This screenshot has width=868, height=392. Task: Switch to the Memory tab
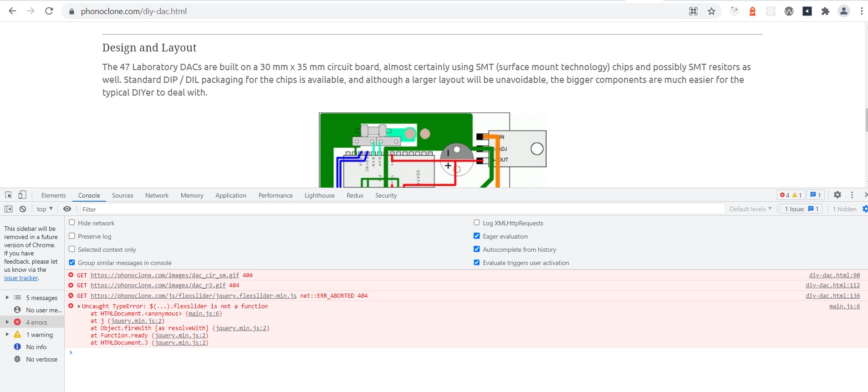pos(192,195)
